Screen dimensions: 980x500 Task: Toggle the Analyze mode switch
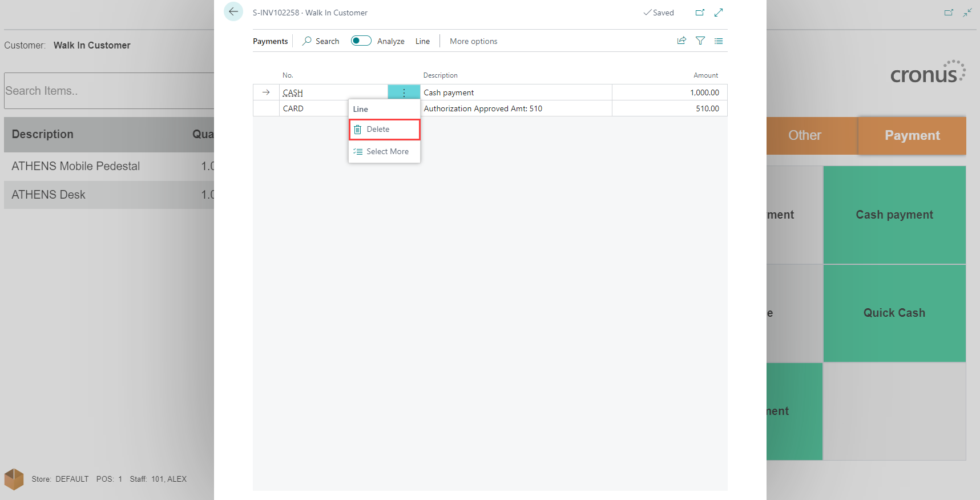[x=361, y=41]
